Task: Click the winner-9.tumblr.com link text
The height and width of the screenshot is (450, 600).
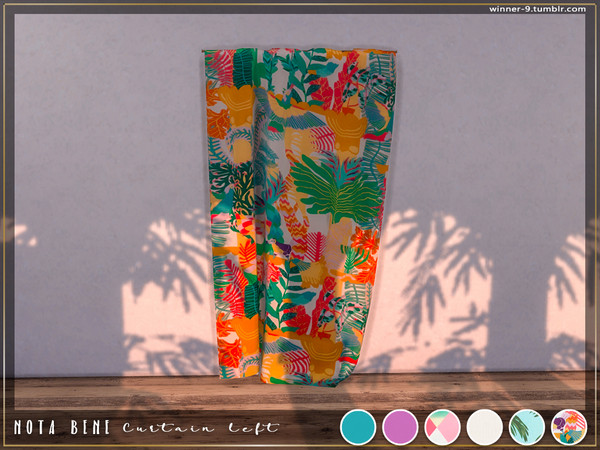Action: coord(537,9)
